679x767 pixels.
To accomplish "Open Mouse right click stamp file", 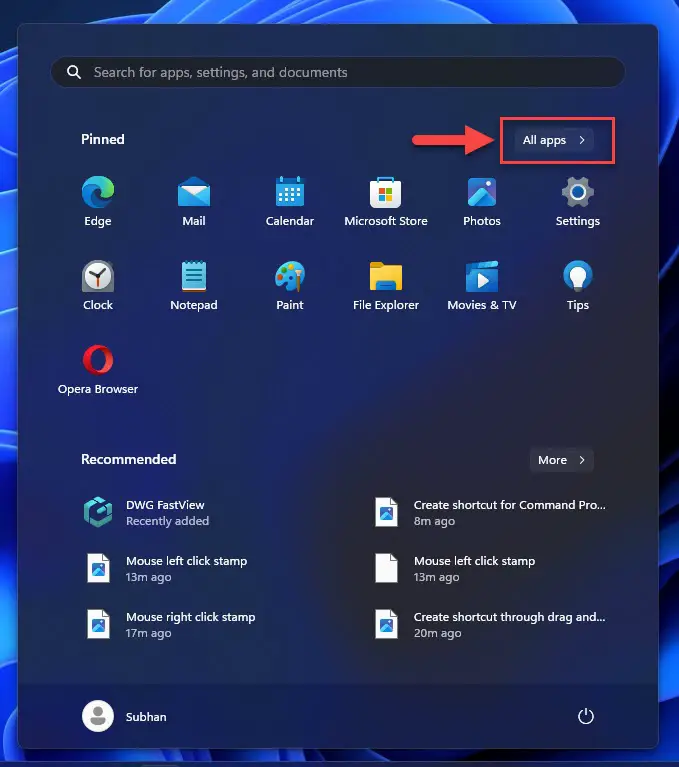I will click(x=171, y=625).
